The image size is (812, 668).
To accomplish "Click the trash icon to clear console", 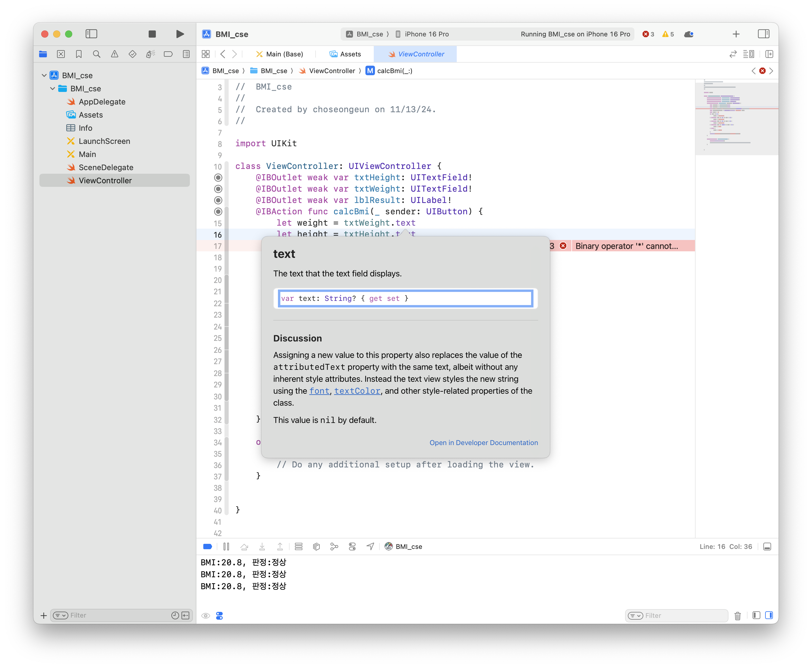I will pyautogui.click(x=737, y=616).
